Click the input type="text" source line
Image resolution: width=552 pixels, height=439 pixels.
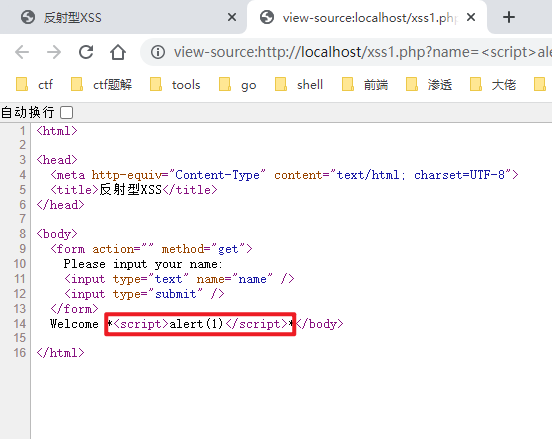pyautogui.click(x=179, y=279)
